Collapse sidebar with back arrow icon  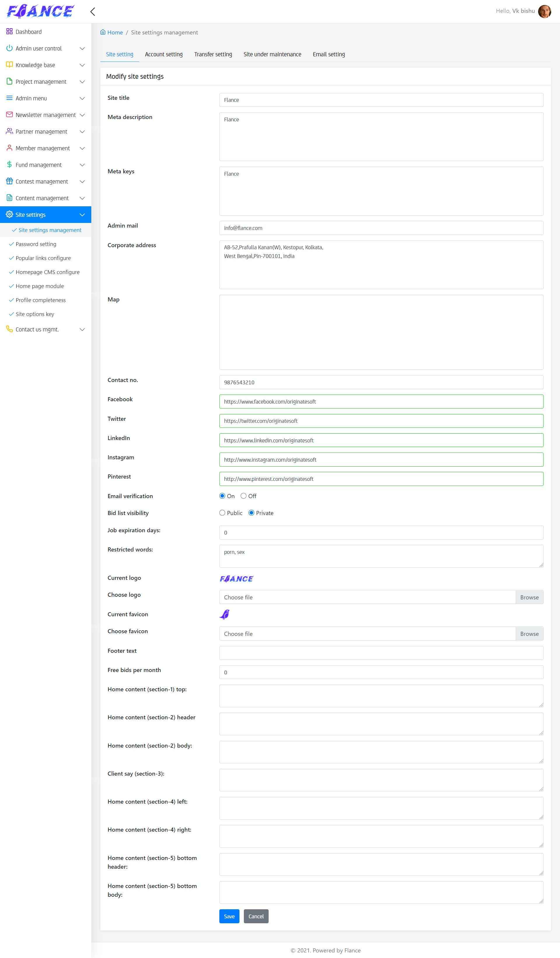pyautogui.click(x=93, y=11)
